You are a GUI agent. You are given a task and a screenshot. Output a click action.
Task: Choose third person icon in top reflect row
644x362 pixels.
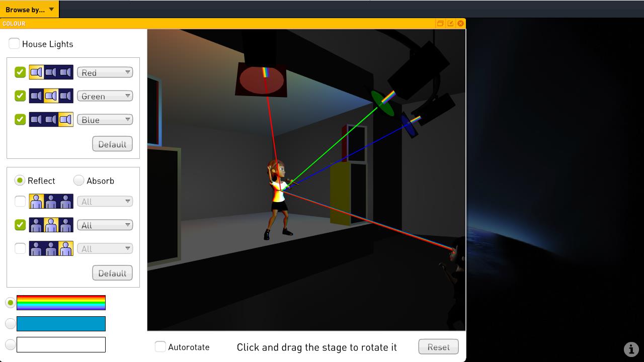coord(66,202)
